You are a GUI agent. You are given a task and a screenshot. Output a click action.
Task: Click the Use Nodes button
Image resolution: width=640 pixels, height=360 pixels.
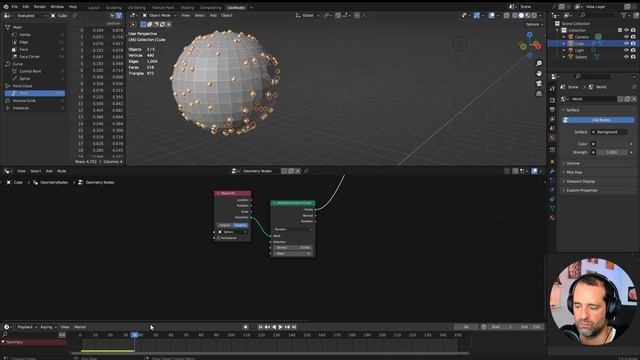pos(598,120)
